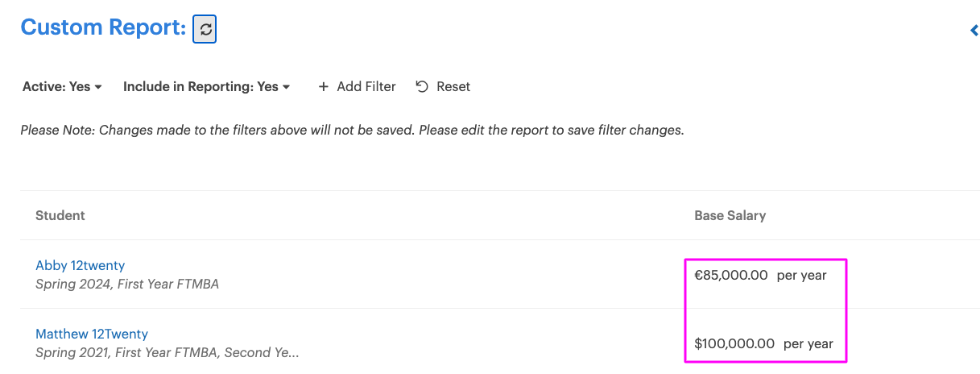Open Matthew 12Twenty's student profile
This screenshot has height=374, width=980.
pos(92,334)
